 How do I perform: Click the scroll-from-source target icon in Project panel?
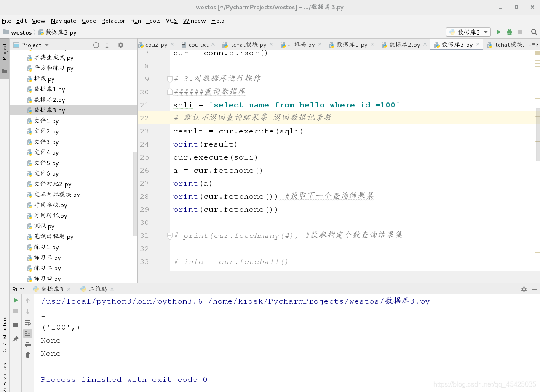coord(96,45)
